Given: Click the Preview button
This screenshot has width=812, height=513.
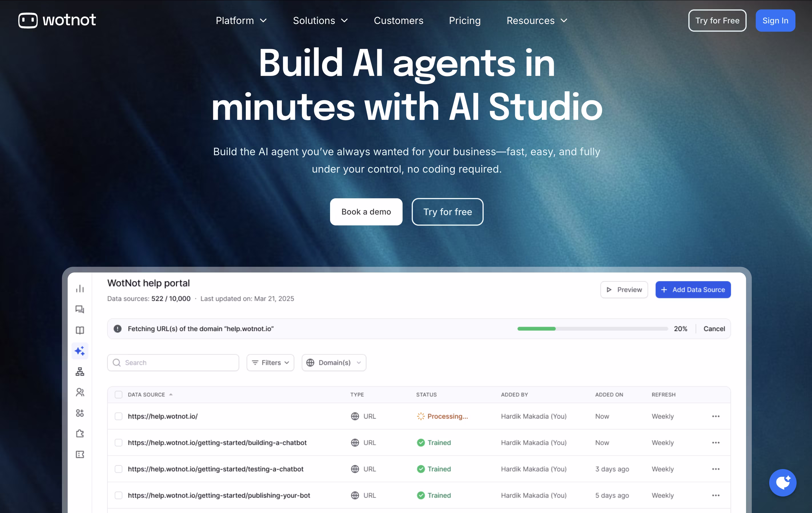Looking at the screenshot, I should [x=624, y=290].
